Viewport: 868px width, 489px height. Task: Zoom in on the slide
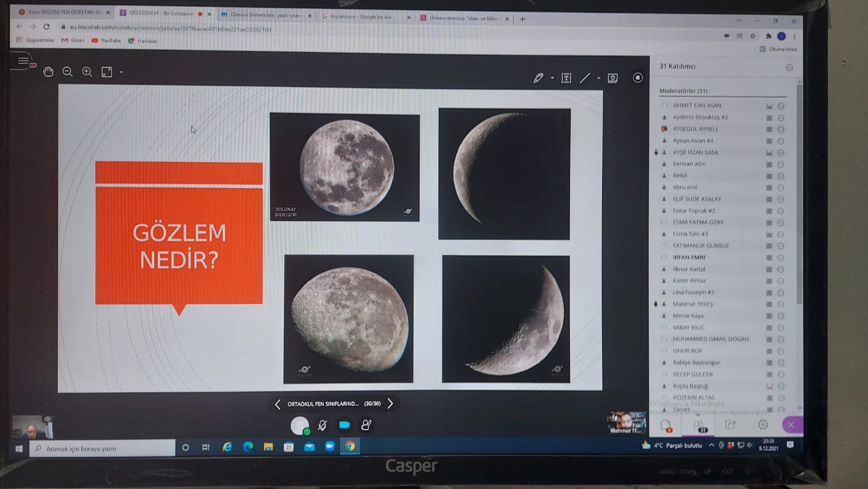[87, 72]
